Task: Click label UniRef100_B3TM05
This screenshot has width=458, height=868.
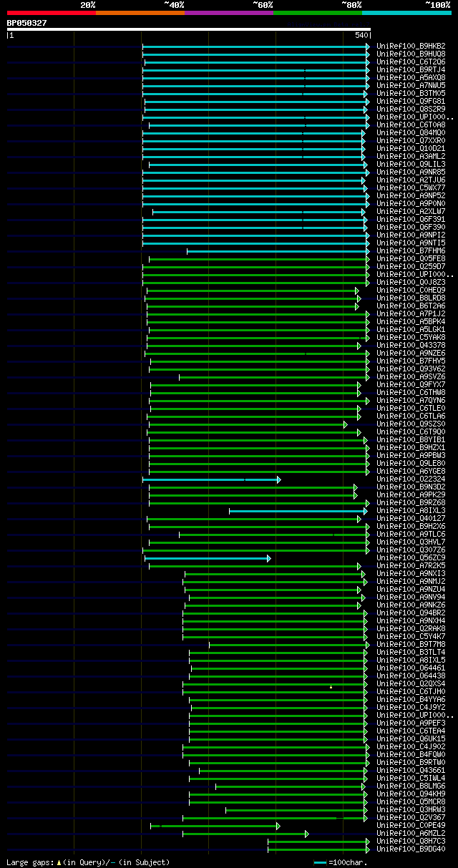Action: (x=411, y=93)
